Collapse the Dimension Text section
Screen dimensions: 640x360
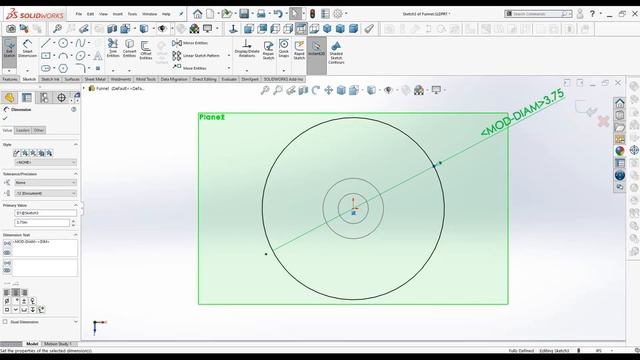(x=76, y=235)
